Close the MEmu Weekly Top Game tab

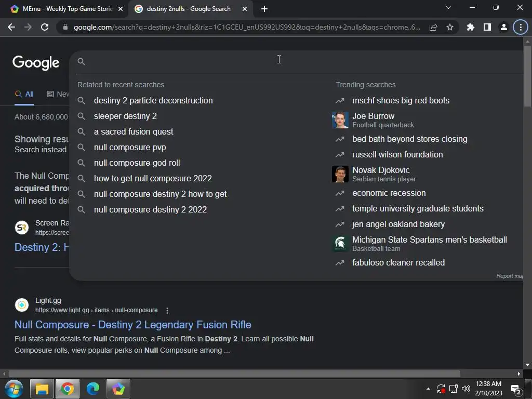tap(121, 9)
